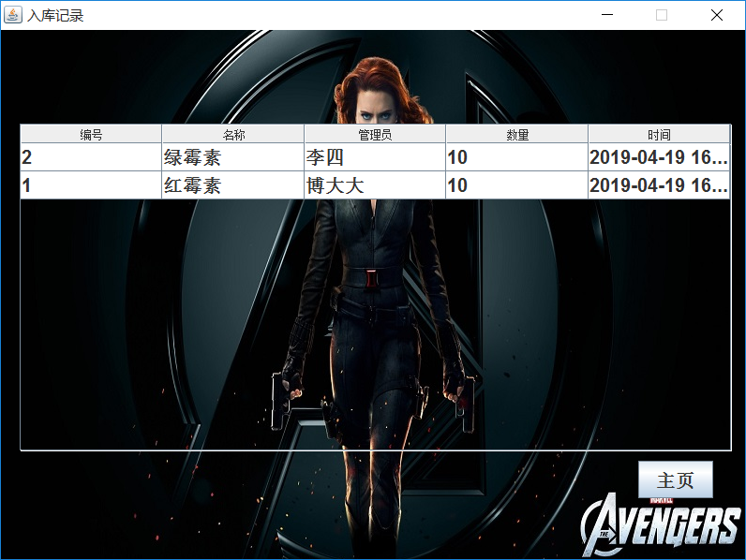Select the number cell 2 in the 绿霉素 row
Image resolution: width=746 pixels, height=560 pixels.
tap(91, 157)
